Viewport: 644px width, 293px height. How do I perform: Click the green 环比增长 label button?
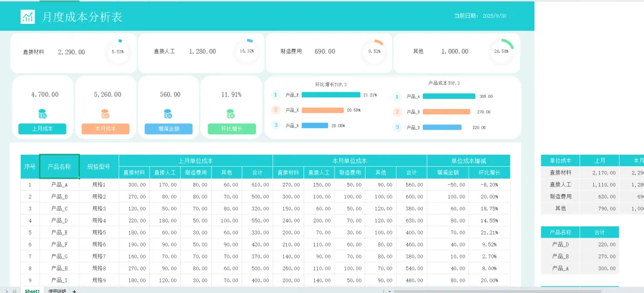[x=231, y=129]
